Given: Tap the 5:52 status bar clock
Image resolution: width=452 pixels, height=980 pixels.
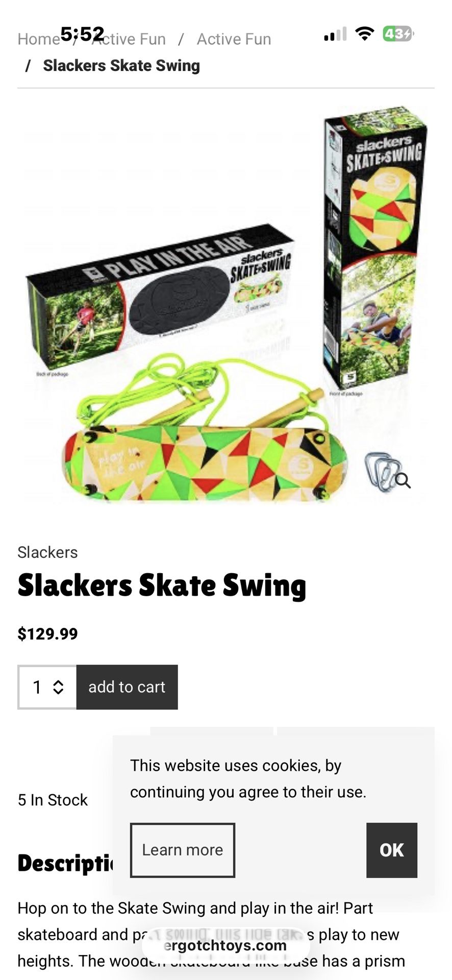Looking at the screenshot, I should (x=83, y=34).
